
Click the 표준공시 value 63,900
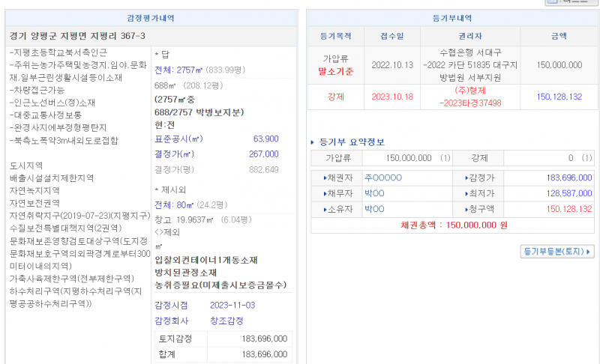pyautogui.click(x=265, y=139)
